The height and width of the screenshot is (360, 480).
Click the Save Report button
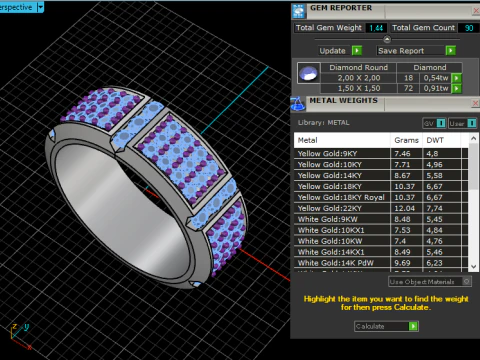(x=412, y=51)
